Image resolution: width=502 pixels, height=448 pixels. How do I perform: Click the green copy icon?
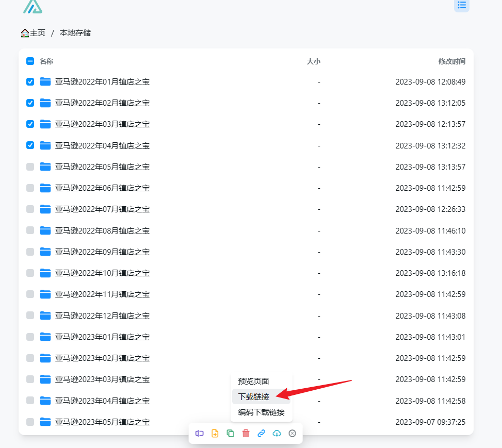click(231, 434)
